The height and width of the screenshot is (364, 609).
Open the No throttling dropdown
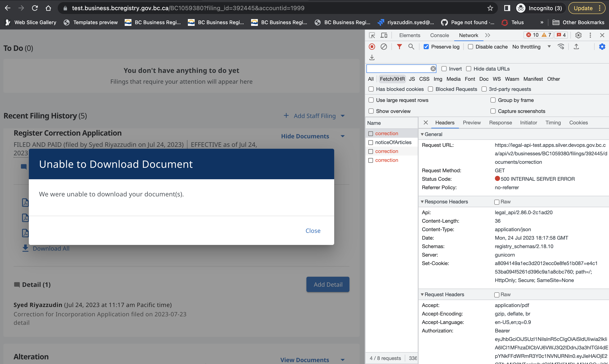click(531, 47)
